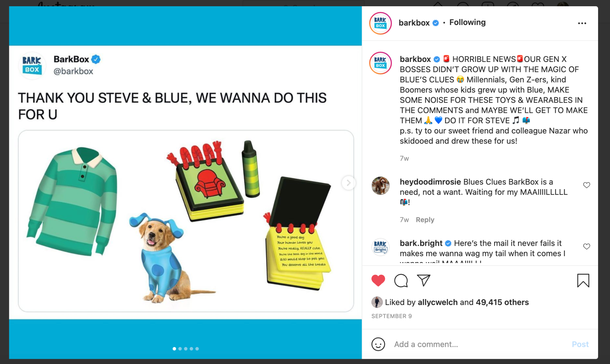
Task: Unlike the post via red heart
Action: coord(378,281)
